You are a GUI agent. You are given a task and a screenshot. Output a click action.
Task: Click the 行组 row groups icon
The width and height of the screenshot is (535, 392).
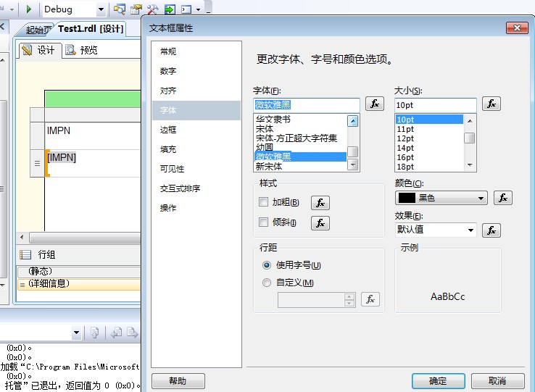click(25, 254)
